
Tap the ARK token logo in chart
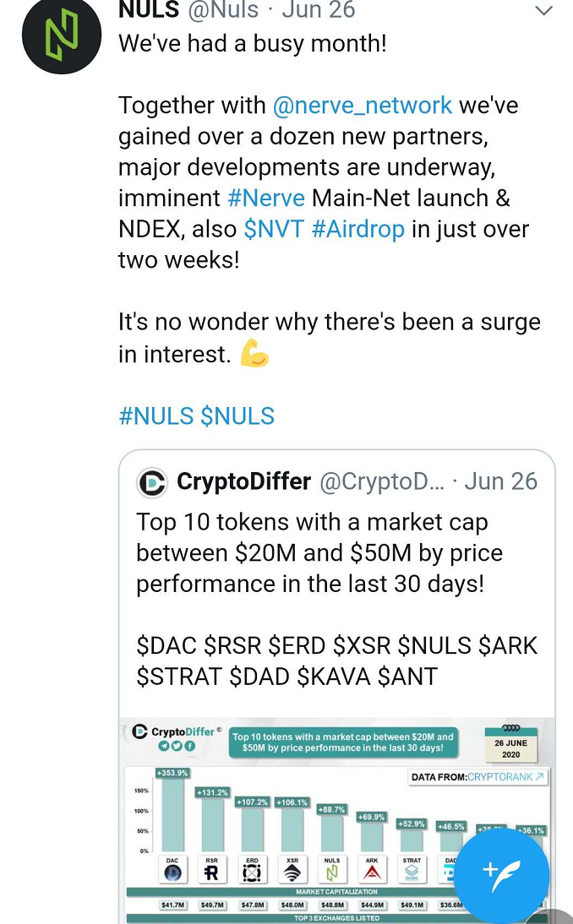pos(371,872)
